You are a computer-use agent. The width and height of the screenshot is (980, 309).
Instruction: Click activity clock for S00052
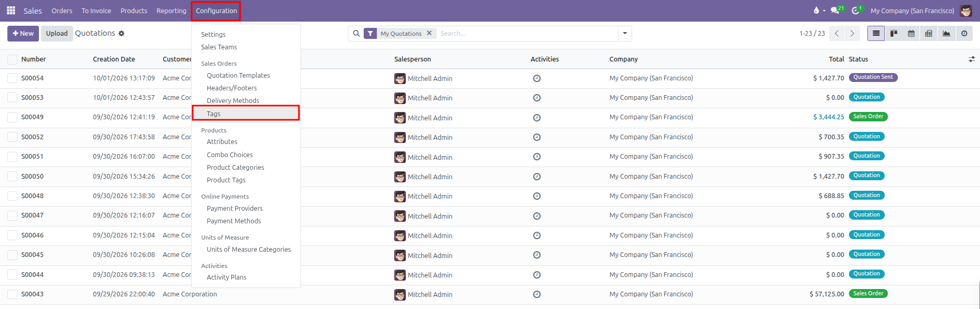click(x=537, y=137)
